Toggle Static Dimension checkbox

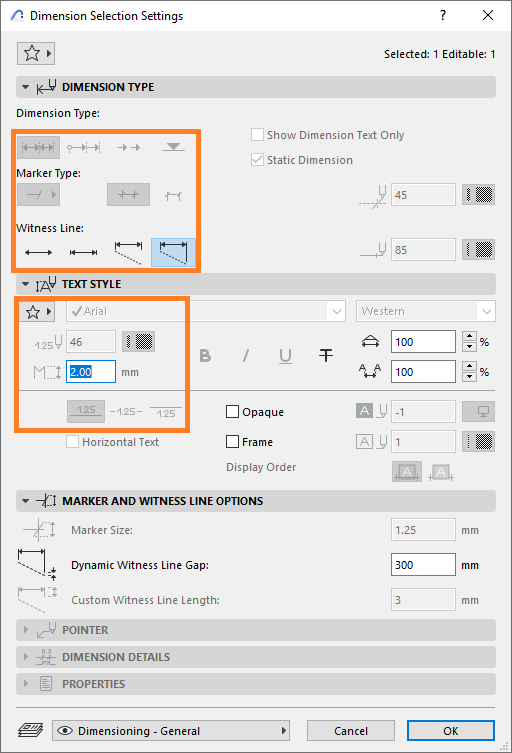[257, 159]
